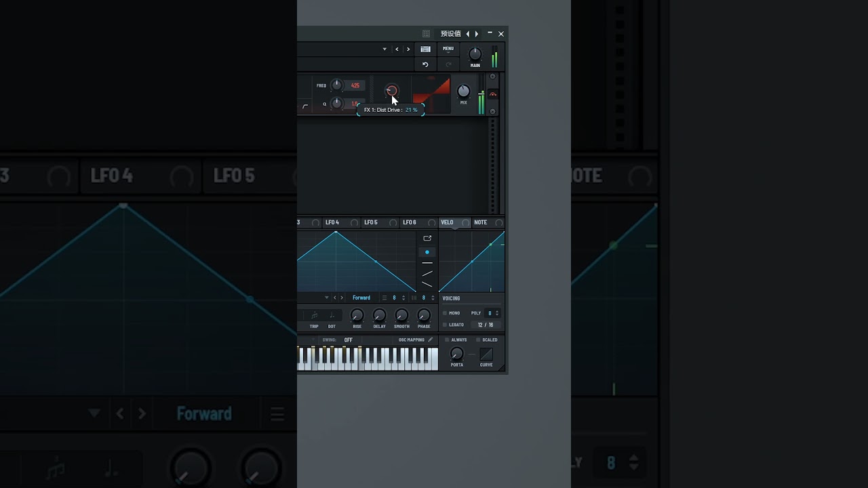Screen dimensions: 868x488
Task: Open the swing dropdown arrow left of SWING
Action: [313, 340]
